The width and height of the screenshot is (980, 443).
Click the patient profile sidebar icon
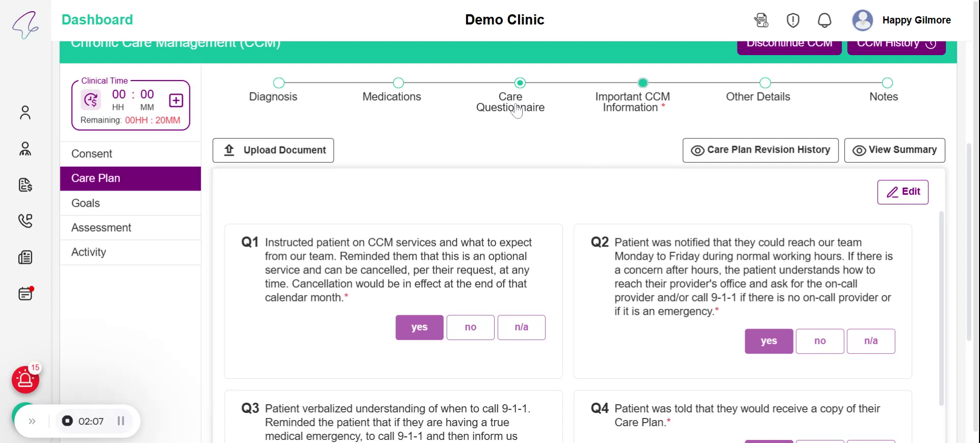25,113
